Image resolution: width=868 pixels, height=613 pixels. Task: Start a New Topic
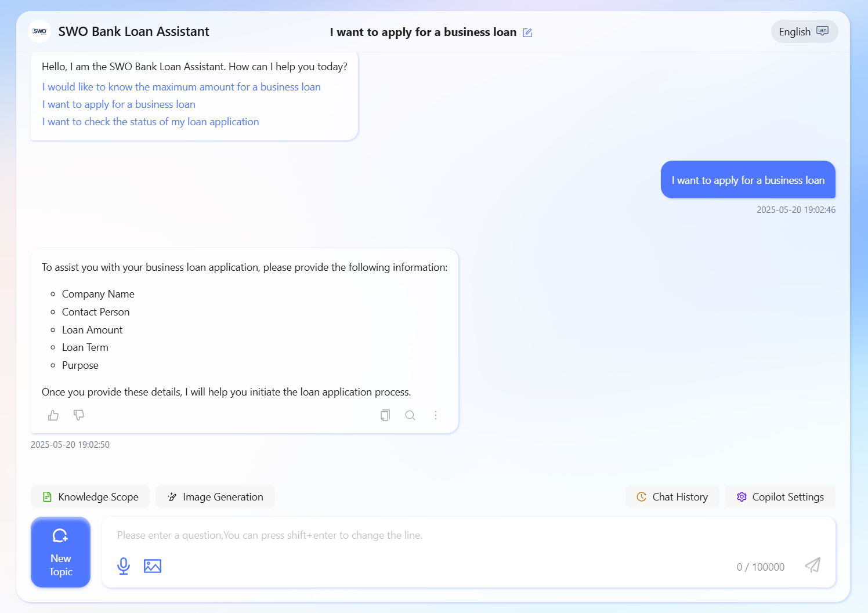[61, 552]
